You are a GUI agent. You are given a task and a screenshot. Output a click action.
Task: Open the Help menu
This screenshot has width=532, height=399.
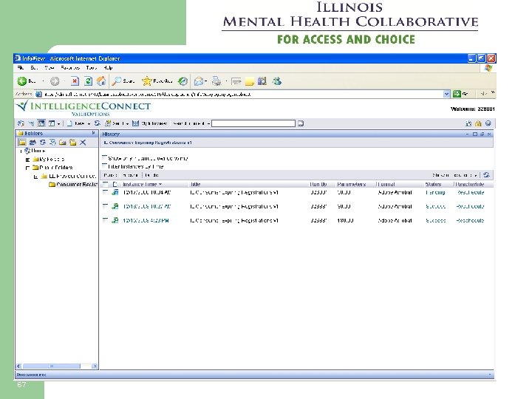click(108, 68)
